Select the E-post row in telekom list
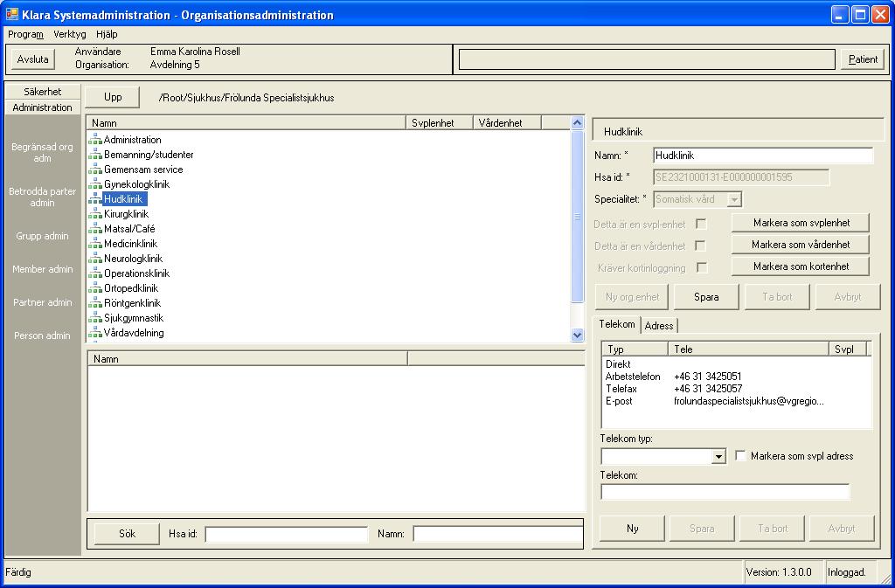Screen dimensions: 895x588 [x=737, y=401]
